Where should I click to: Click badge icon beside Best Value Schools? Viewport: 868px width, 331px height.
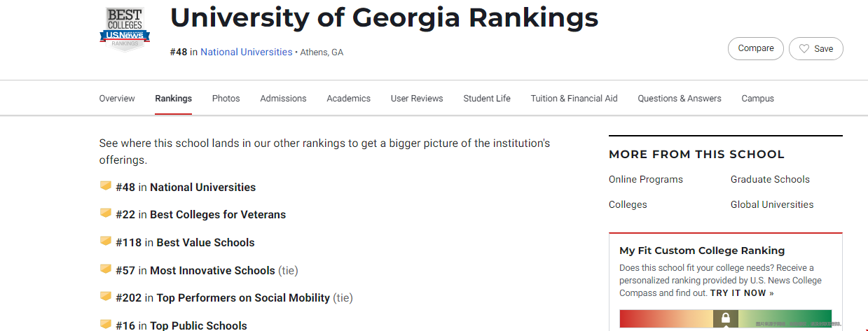[x=106, y=241]
